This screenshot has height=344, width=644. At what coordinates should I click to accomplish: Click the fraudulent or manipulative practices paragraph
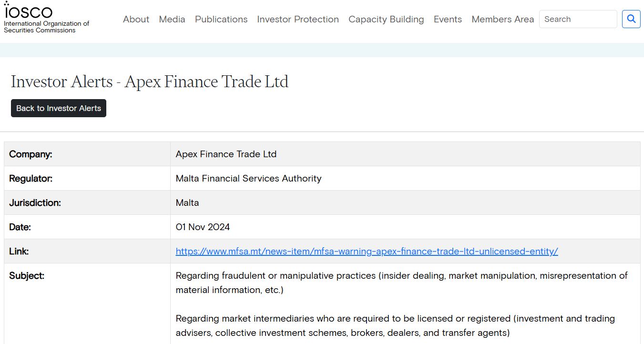click(401, 283)
